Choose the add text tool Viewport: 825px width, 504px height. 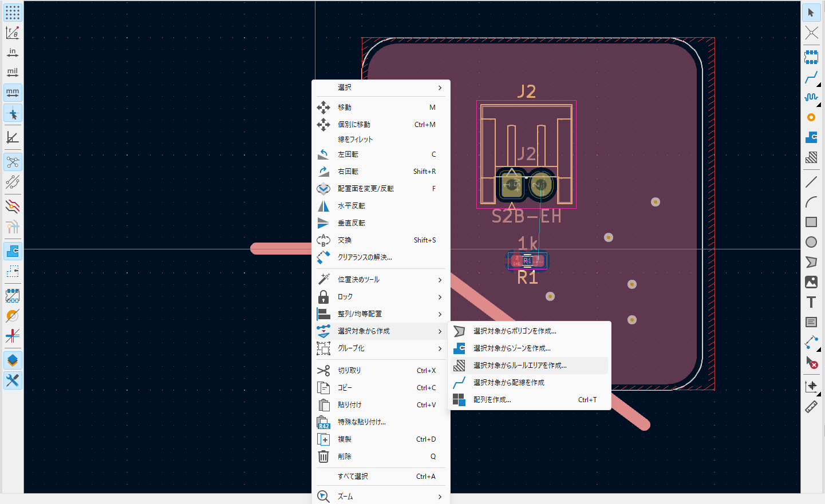811,302
